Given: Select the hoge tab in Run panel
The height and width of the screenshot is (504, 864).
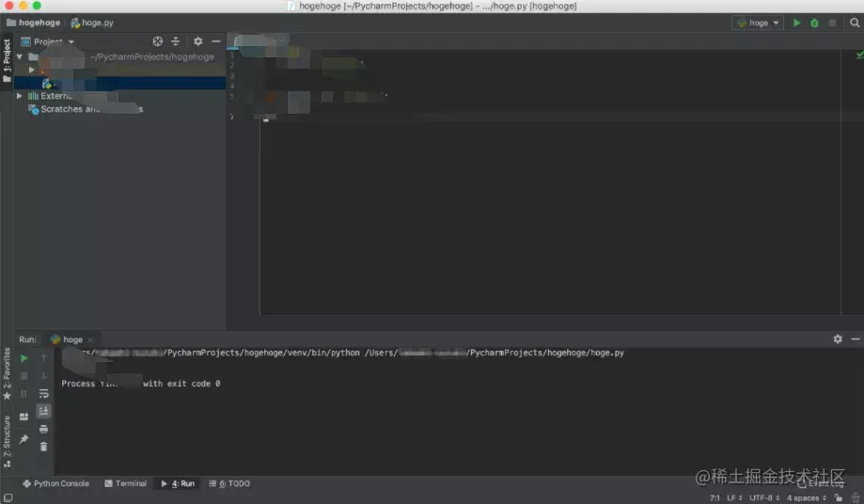Looking at the screenshot, I should (67, 339).
